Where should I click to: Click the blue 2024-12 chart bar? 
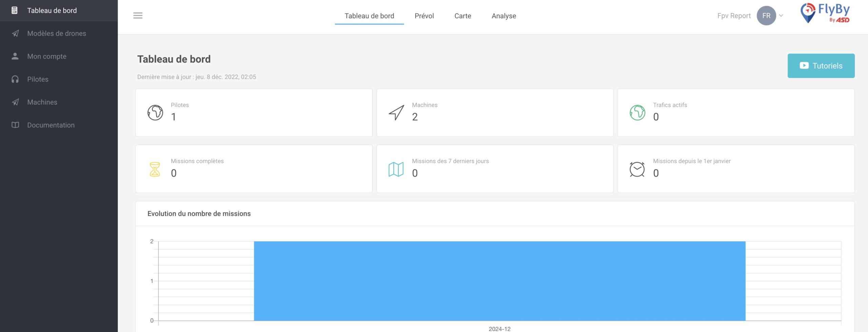[x=499, y=281]
